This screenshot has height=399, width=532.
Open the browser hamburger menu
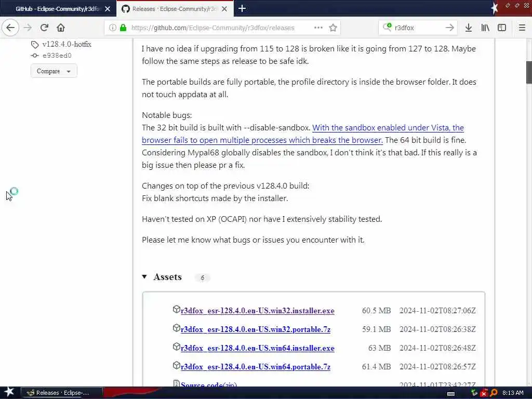tap(522, 28)
